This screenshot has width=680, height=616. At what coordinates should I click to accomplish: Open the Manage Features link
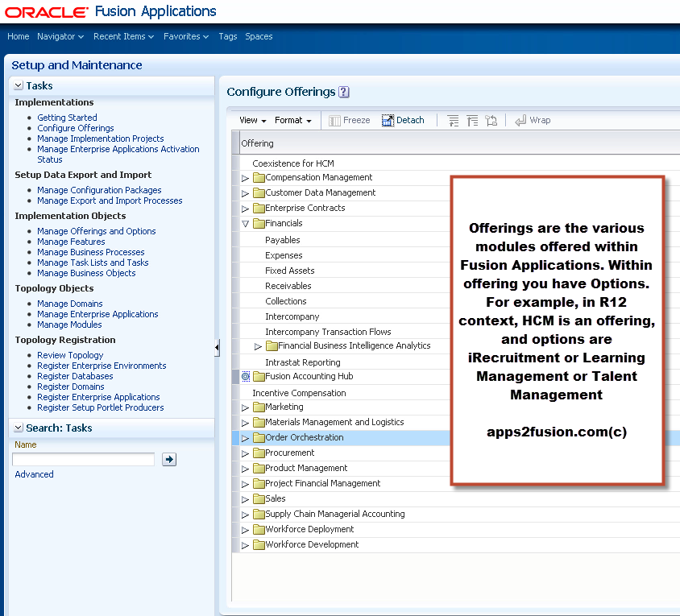(x=71, y=242)
